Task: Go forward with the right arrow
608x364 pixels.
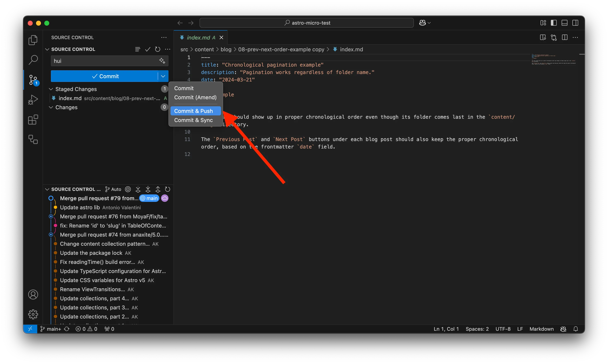Action: coord(191,23)
